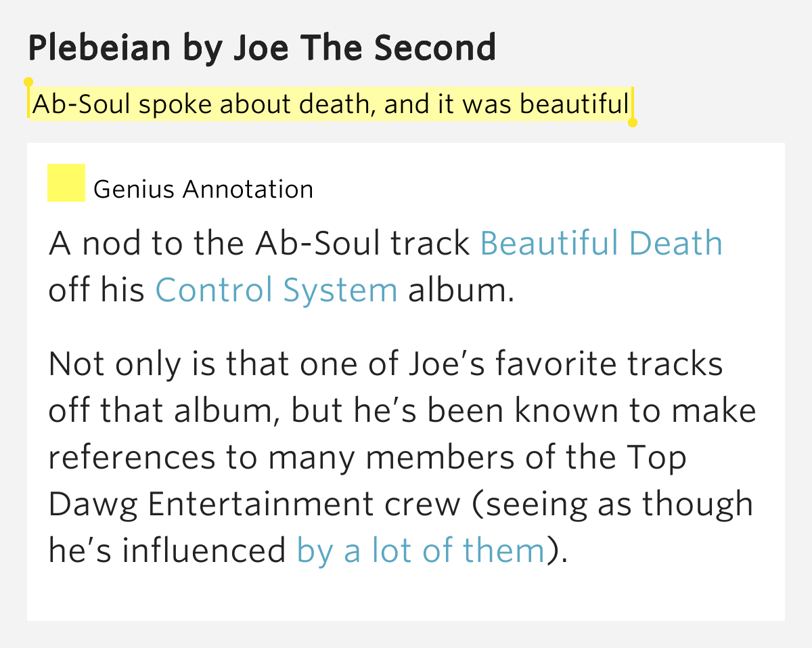Screen dimensions: 812x648
Task: Select the start handle of the highlighted lyric
Action: (x=28, y=83)
